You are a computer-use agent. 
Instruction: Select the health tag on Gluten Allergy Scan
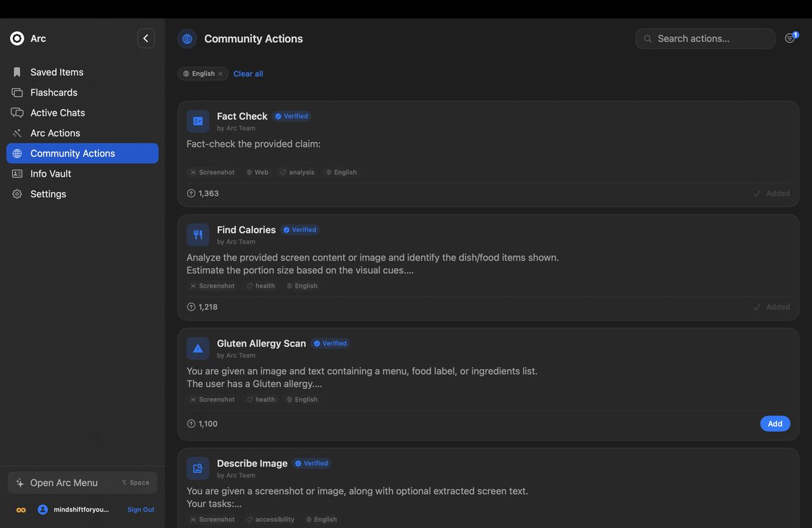coord(261,400)
